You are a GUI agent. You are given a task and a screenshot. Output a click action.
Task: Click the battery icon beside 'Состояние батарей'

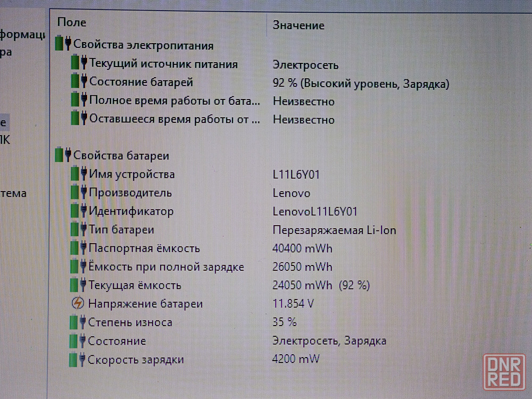(79, 82)
